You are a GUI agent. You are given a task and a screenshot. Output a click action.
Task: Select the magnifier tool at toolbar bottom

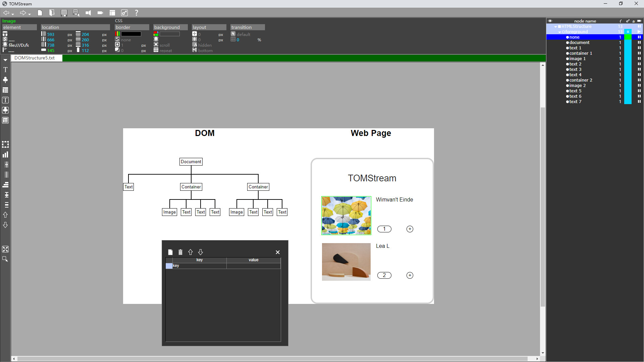click(x=5, y=259)
